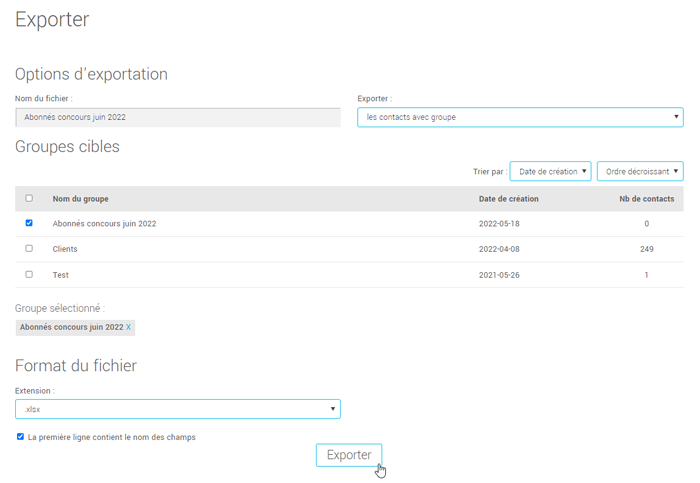
Task: Open the .xlsx extension dropdown
Action: tap(178, 409)
